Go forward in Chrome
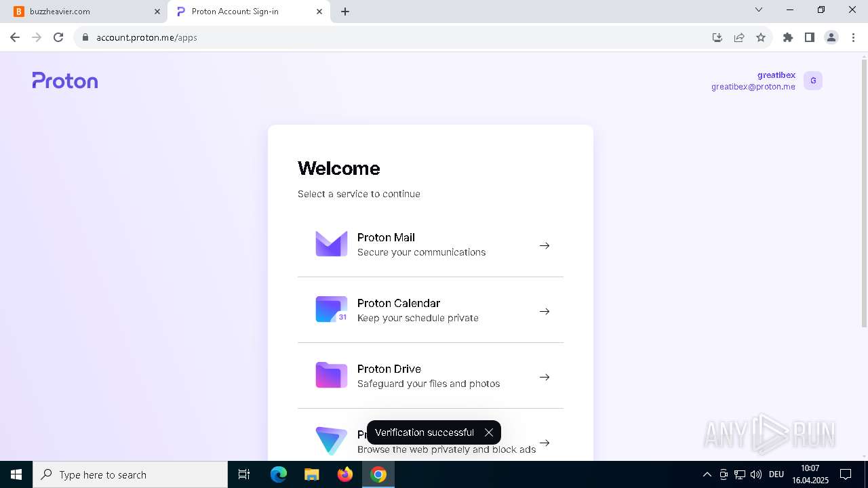Viewport: 868px width, 488px height. [x=37, y=37]
